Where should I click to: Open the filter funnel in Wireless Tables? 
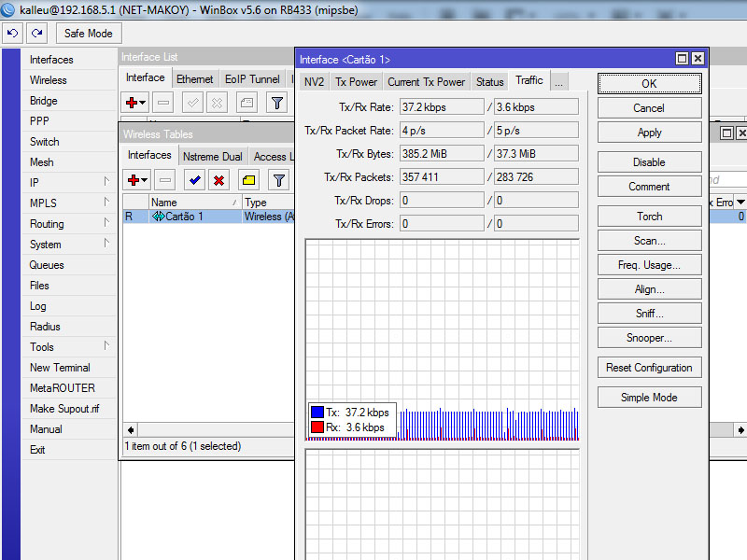pos(277,180)
